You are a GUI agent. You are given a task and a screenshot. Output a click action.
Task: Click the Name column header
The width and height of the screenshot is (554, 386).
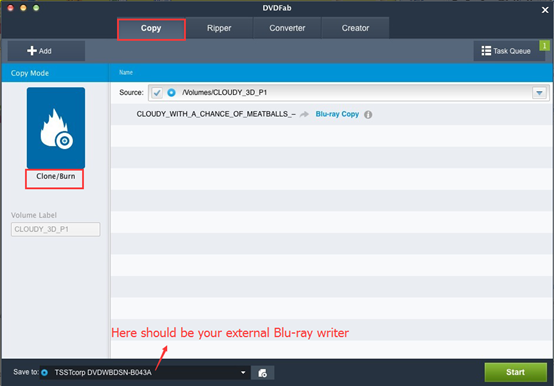pyautogui.click(x=126, y=72)
